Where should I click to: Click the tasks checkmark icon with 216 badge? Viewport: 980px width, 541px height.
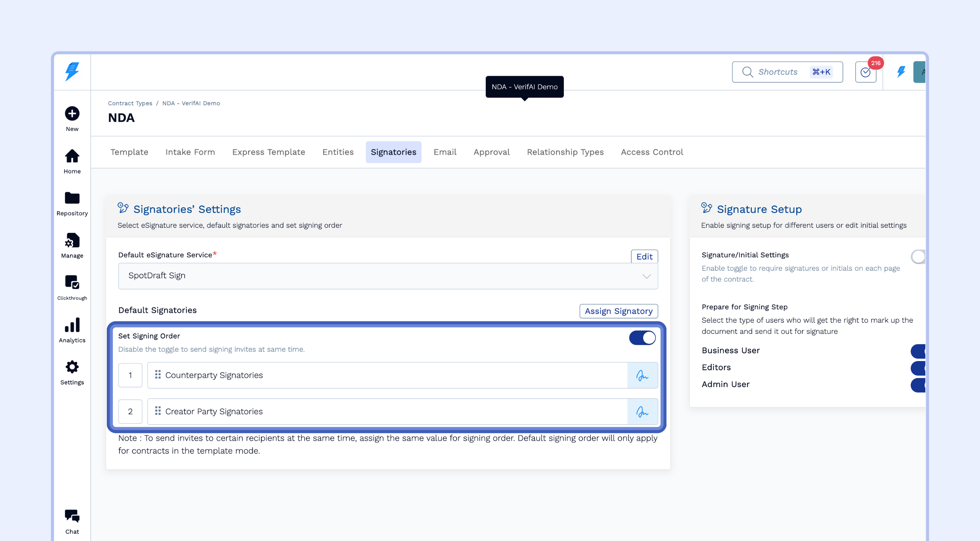click(x=866, y=72)
